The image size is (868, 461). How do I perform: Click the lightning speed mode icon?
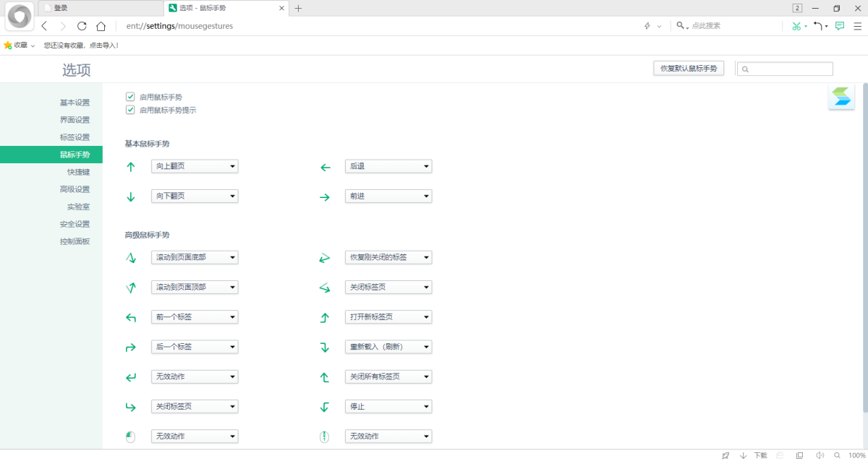(x=647, y=26)
